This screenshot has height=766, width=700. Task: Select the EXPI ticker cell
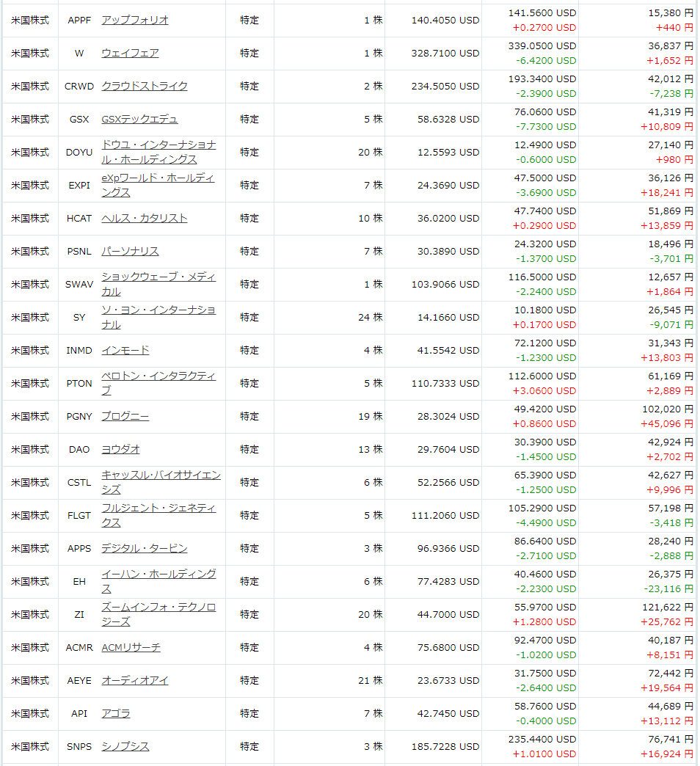click(x=79, y=185)
